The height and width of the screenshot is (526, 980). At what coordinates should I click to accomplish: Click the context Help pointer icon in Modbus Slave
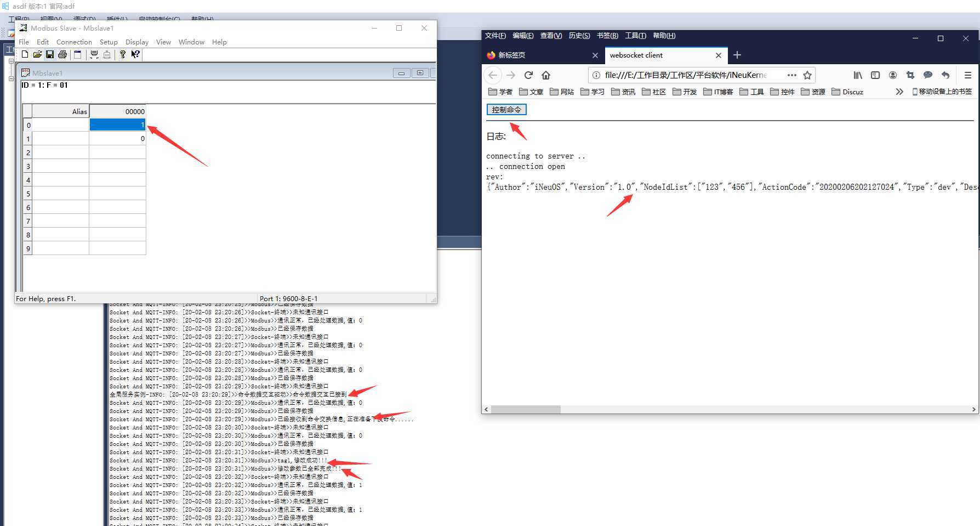tap(135, 54)
